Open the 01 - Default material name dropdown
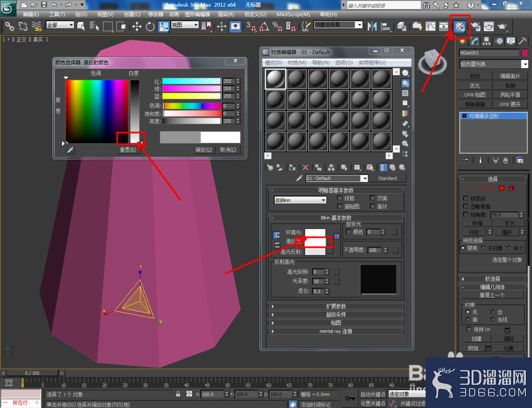 click(x=337, y=178)
